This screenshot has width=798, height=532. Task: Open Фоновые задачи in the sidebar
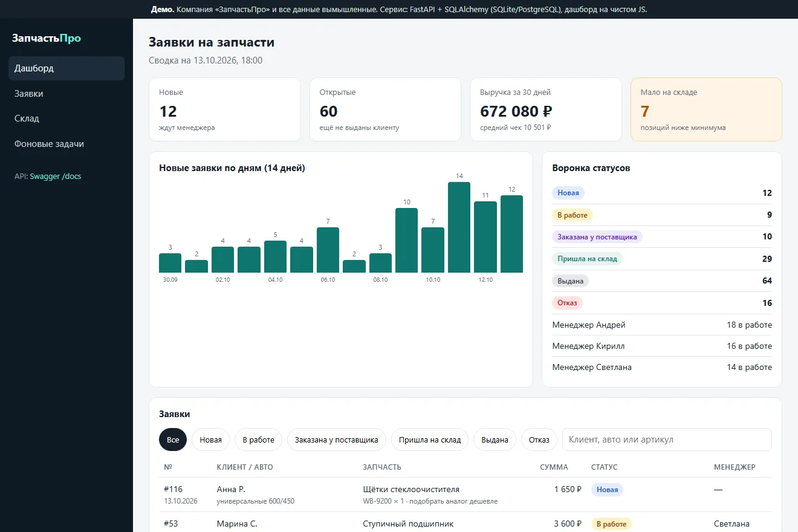tap(66, 144)
